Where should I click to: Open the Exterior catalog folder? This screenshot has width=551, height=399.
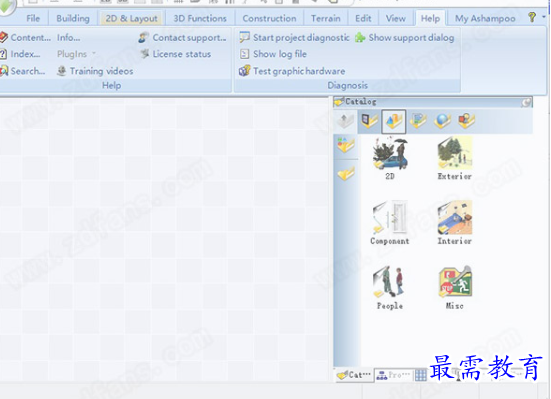click(454, 159)
